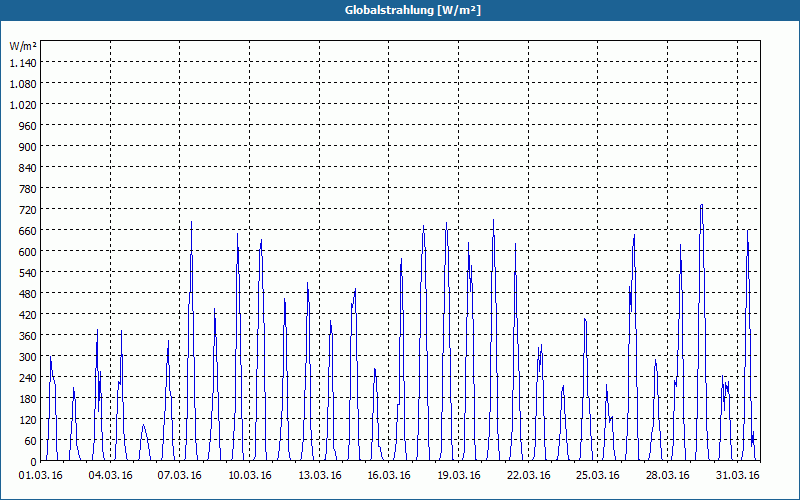Select the 1.020 y-axis value
800x500 pixels.
point(23,105)
